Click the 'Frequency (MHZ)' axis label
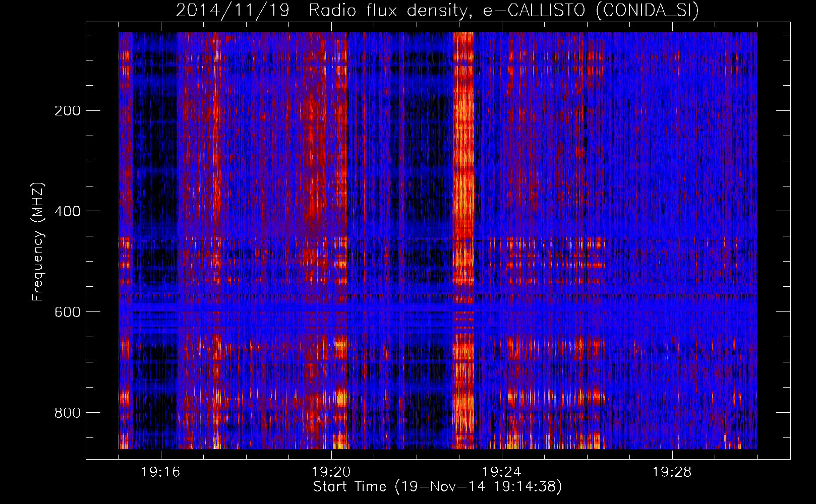 coord(38,241)
